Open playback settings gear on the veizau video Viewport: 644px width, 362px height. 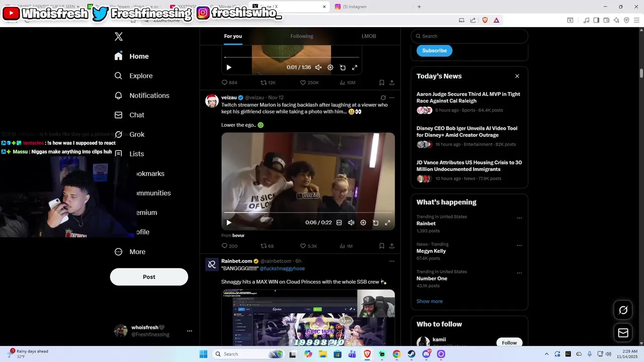pos(363,222)
